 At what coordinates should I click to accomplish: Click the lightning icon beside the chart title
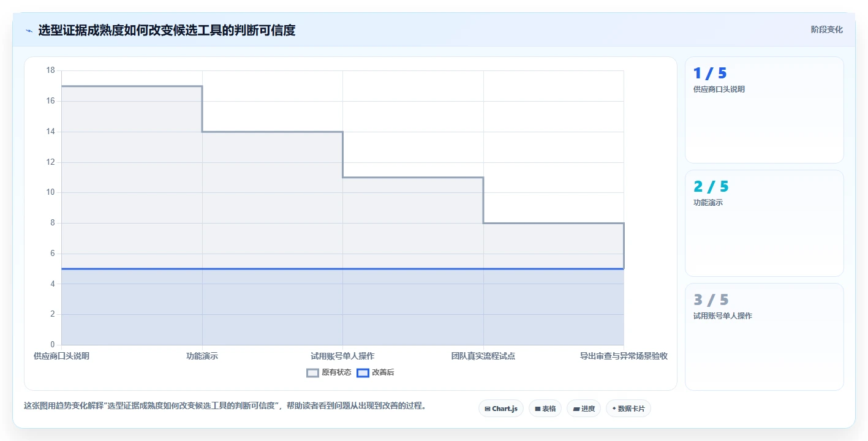pos(29,31)
